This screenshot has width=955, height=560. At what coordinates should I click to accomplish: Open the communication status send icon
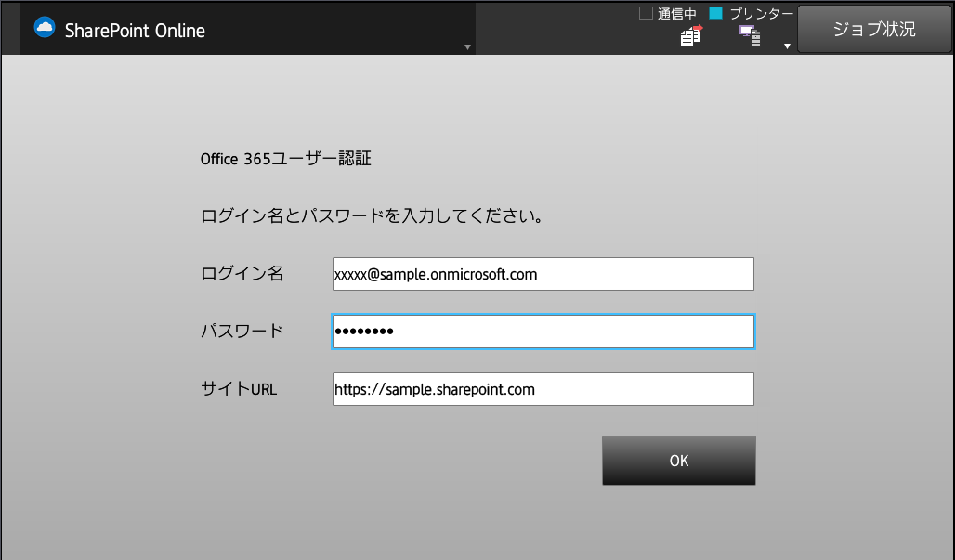click(x=691, y=36)
